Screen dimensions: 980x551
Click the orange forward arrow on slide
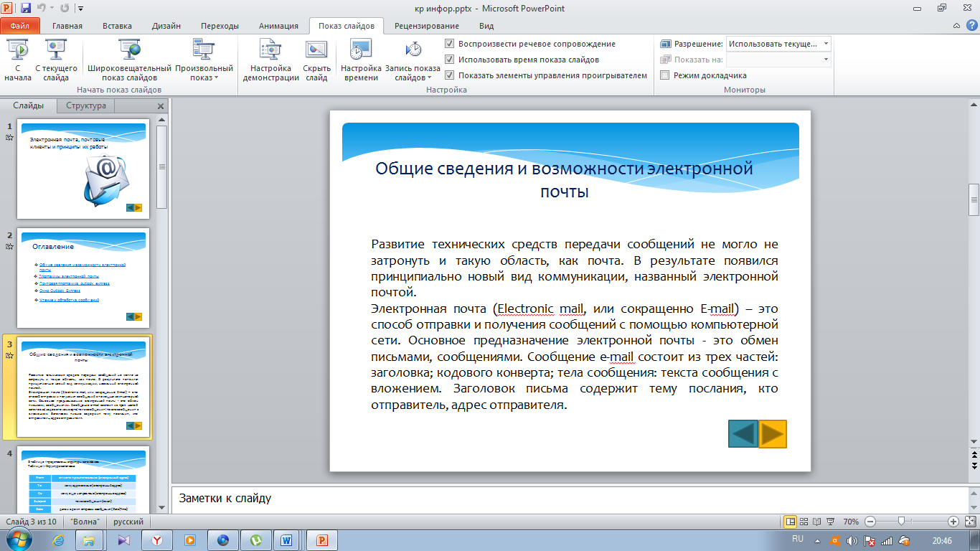[773, 434]
